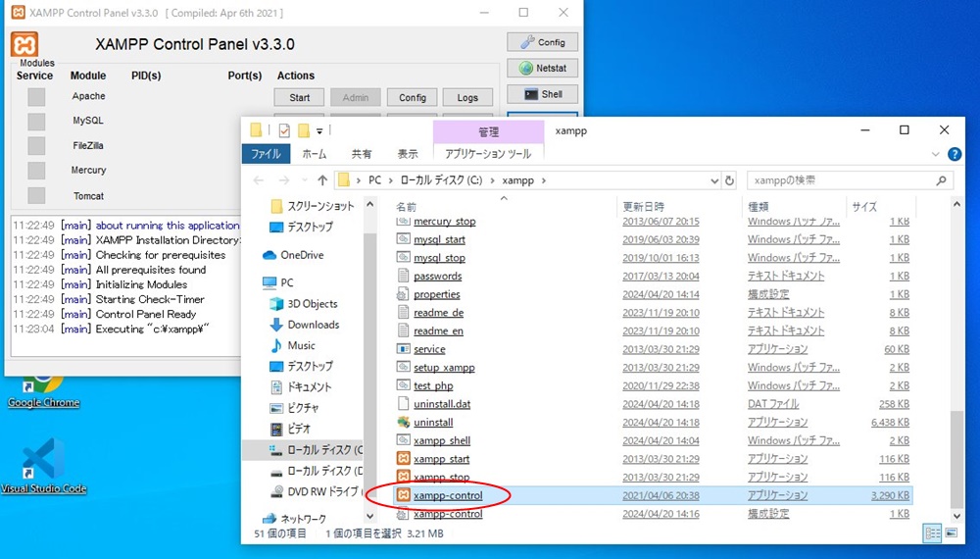Expand the address bar history dropdown
Viewport: 980px width, 559px height.
714,180
